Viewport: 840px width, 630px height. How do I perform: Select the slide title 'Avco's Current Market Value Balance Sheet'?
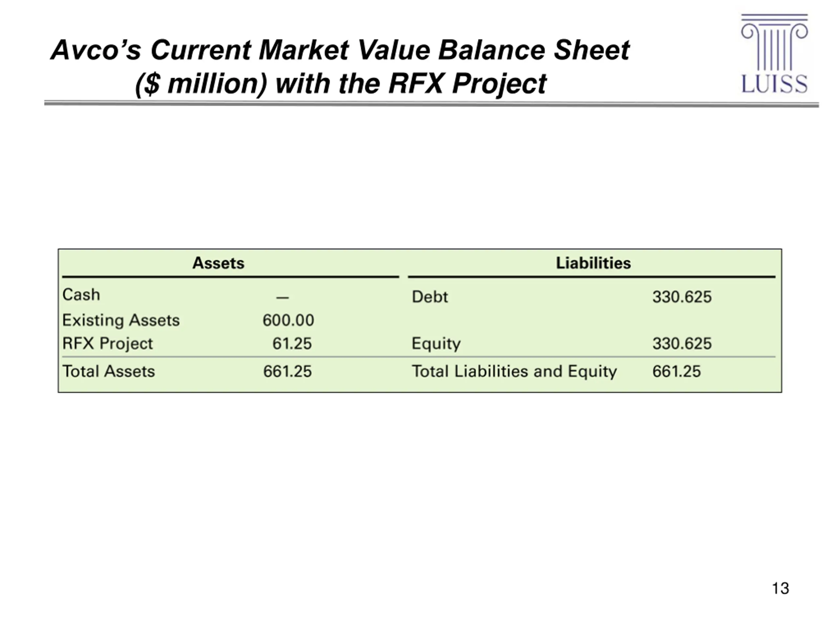pyautogui.click(x=340, y=50)
